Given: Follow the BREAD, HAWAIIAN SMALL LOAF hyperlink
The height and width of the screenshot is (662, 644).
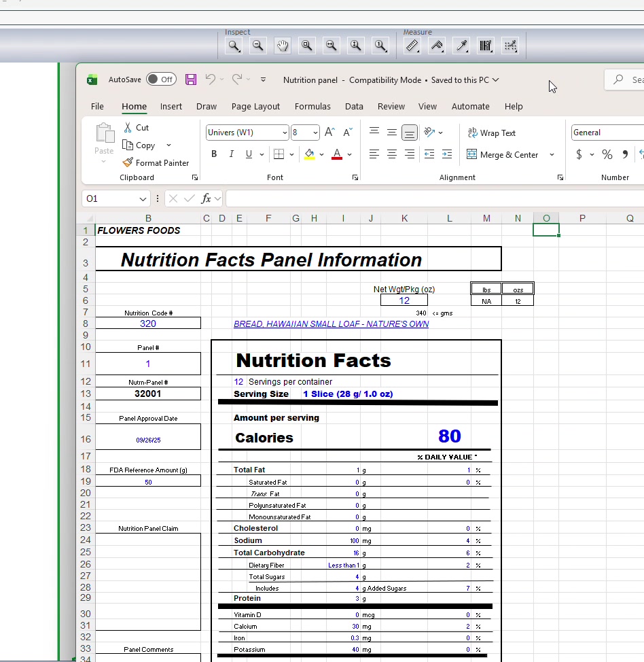Looking at the screenshot, I should tap(331, 324).
